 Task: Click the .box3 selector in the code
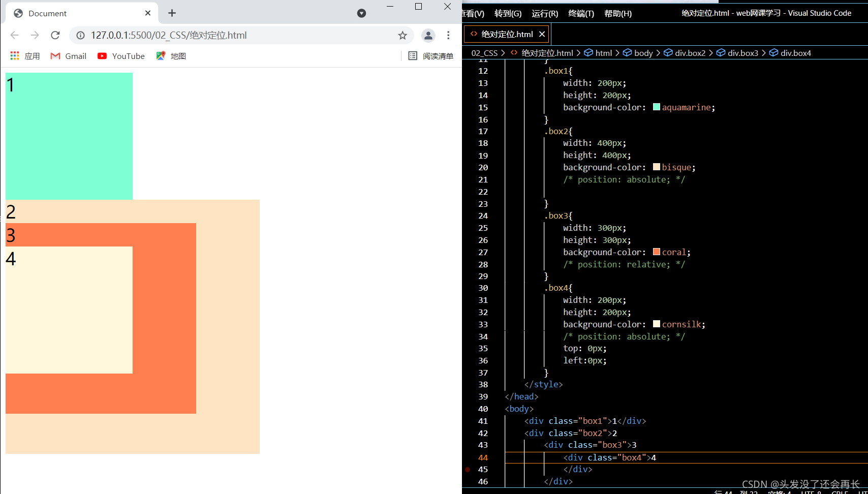coord(556,215)
